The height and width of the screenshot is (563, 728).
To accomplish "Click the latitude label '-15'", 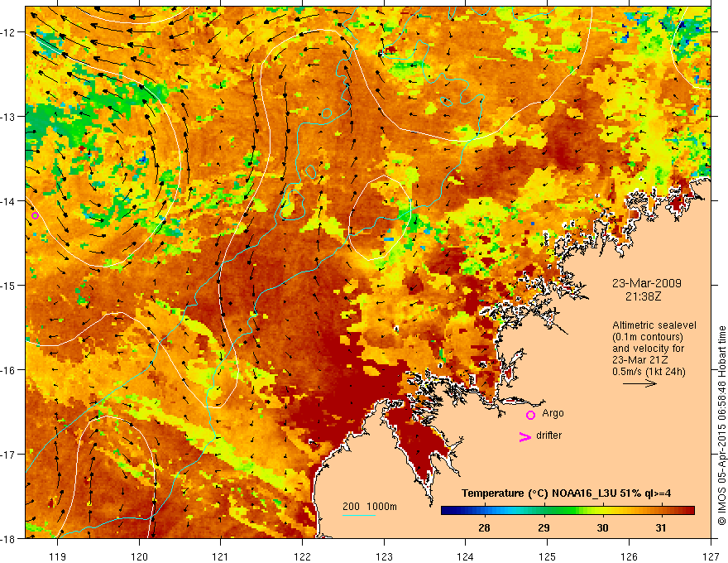I will (x=9, y=285).
